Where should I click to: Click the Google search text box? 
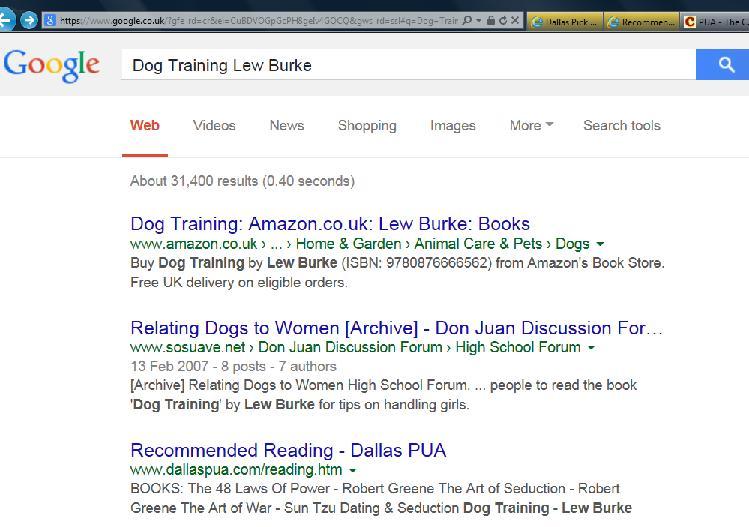pos(408,65)
